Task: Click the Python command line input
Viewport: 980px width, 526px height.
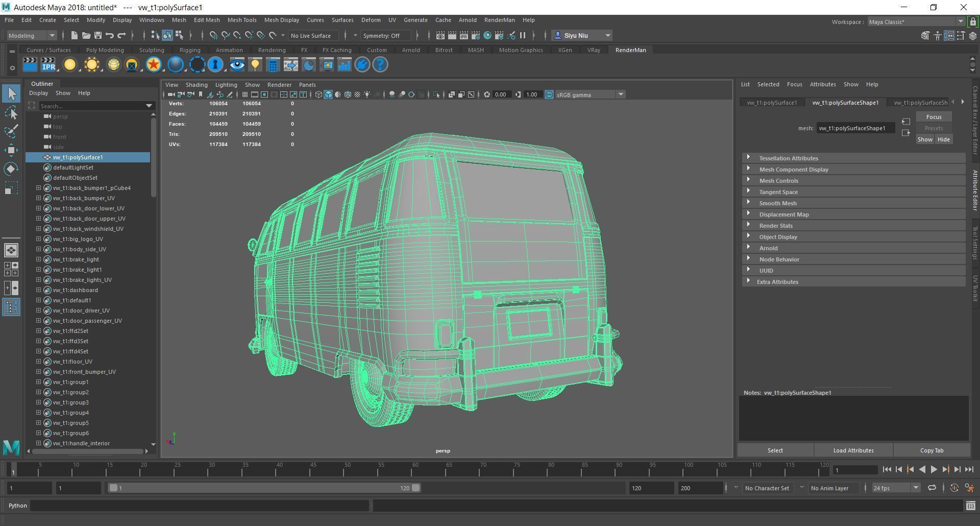Action: pyautogui.click(x=200, y=506)
